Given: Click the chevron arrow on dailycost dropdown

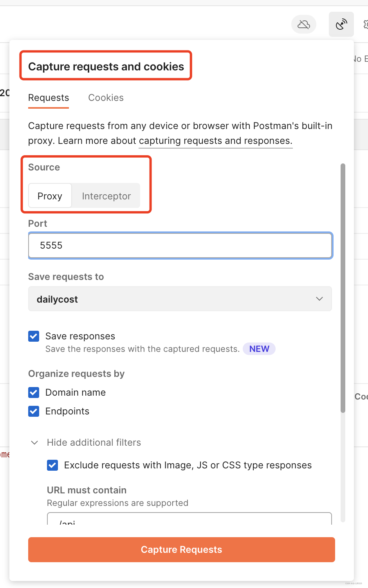Looking at the screenshot, I should click(x=319, y=299).
